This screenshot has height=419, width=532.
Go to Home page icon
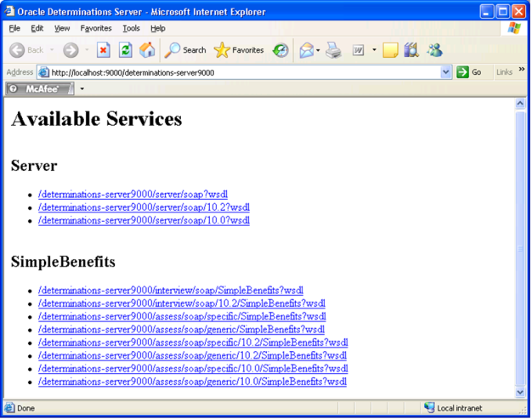[x=147, y=50]
